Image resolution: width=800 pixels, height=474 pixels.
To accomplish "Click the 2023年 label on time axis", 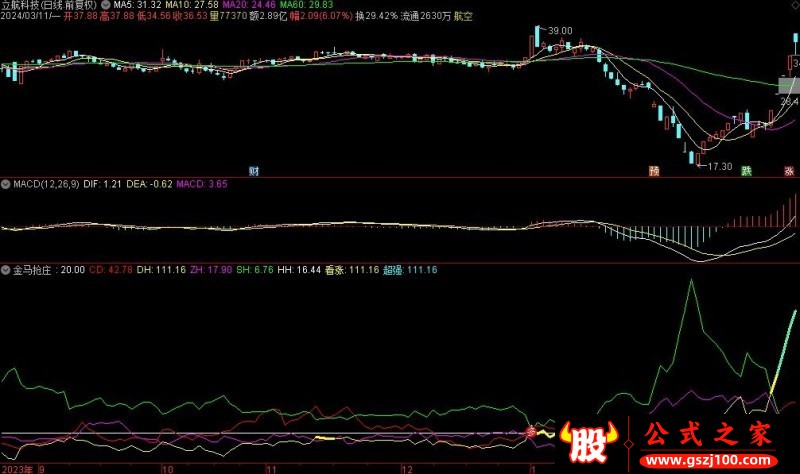I will tap(17, 469).
